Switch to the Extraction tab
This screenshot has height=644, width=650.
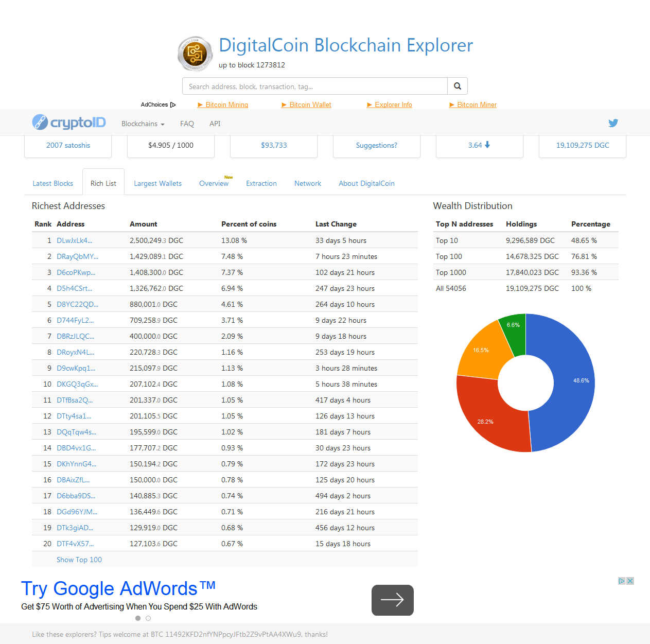(261, 183)
